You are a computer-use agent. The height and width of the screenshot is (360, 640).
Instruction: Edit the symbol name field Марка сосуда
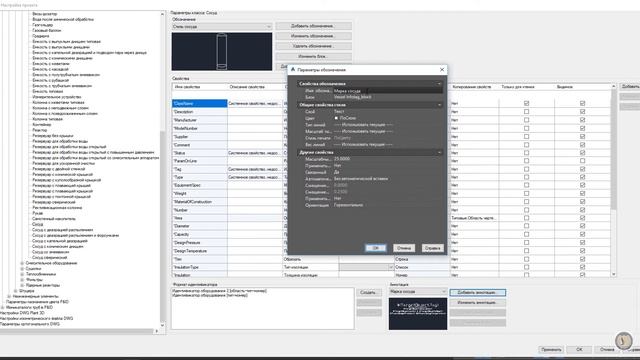pyautogui.click(x=387, y=91)
